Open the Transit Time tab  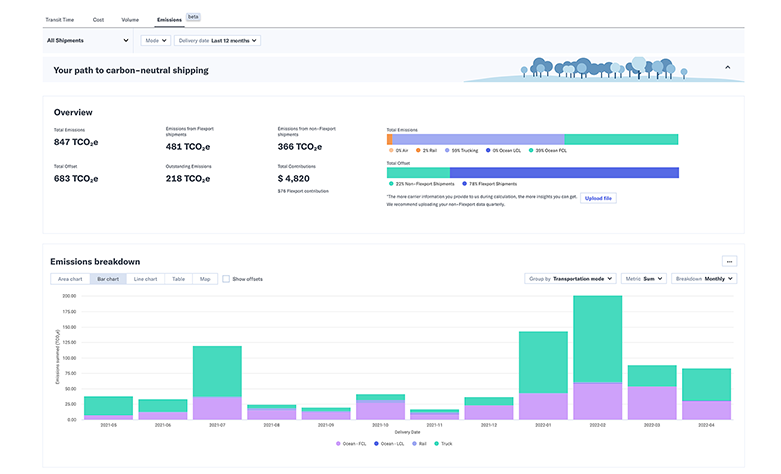(x=59, y=20)
